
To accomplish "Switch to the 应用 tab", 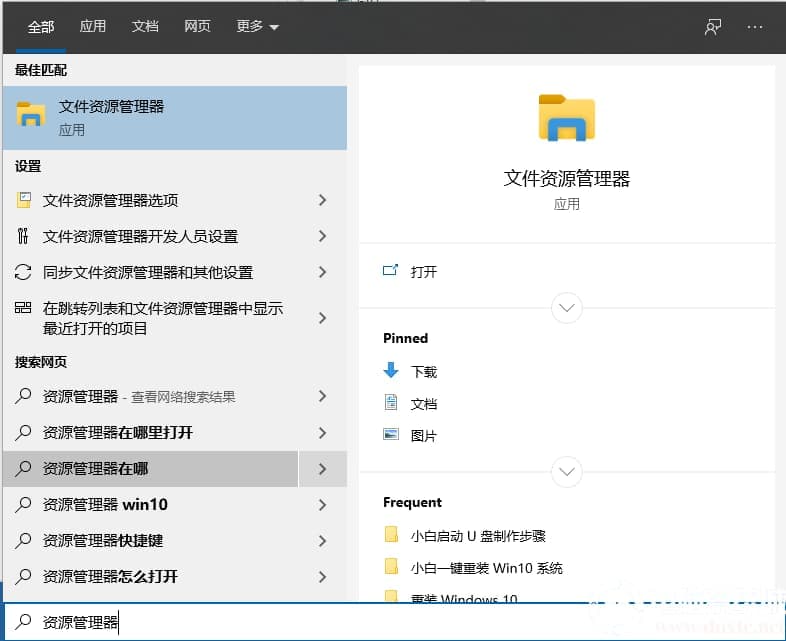I will (x=93, y=26).
